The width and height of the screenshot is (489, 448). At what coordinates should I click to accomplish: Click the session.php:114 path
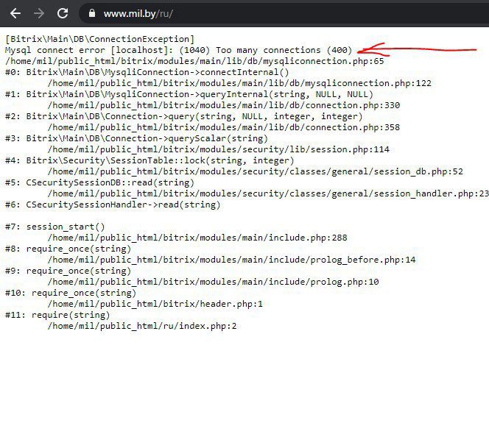click(218, 149)
